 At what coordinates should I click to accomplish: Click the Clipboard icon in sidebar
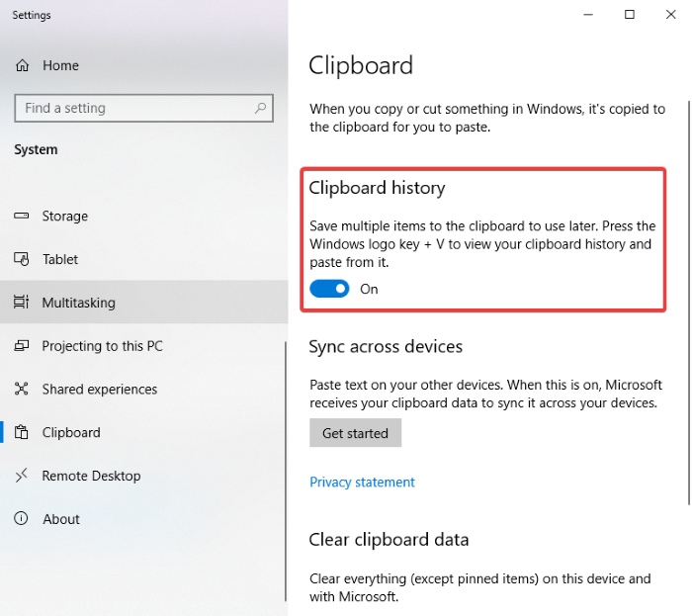pos(22,432)
